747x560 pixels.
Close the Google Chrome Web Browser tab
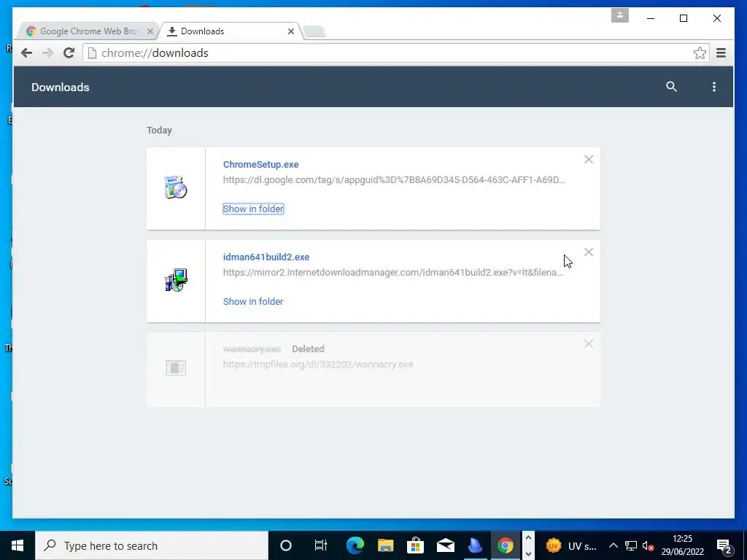(x=150, y=31)
